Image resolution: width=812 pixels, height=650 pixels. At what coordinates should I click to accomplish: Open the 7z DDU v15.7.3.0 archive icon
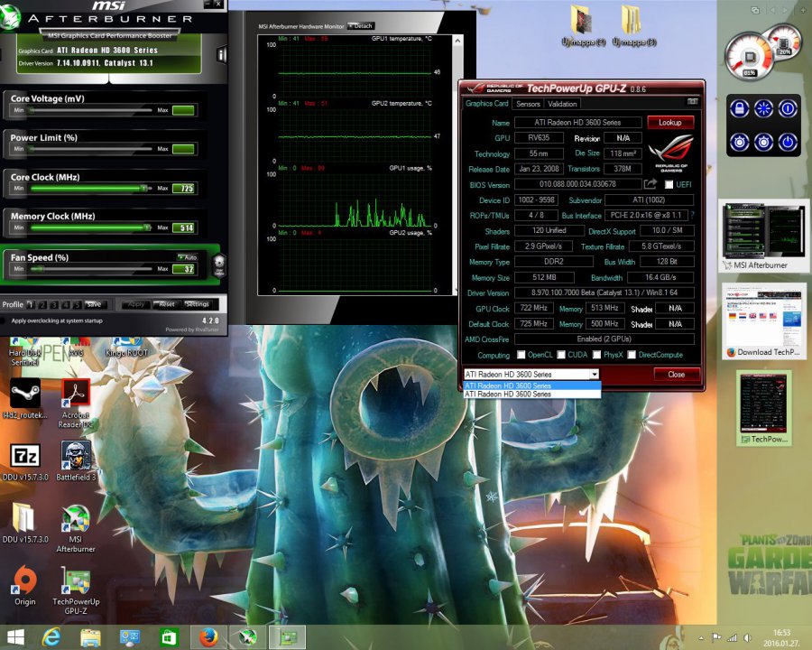click(25, 462)
